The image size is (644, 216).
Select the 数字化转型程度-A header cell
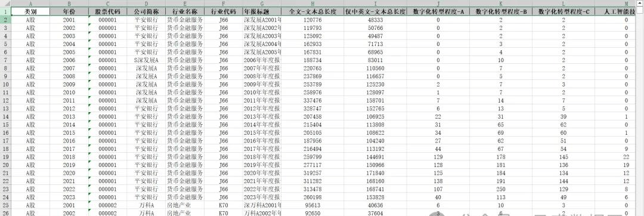tap(438, 11)
